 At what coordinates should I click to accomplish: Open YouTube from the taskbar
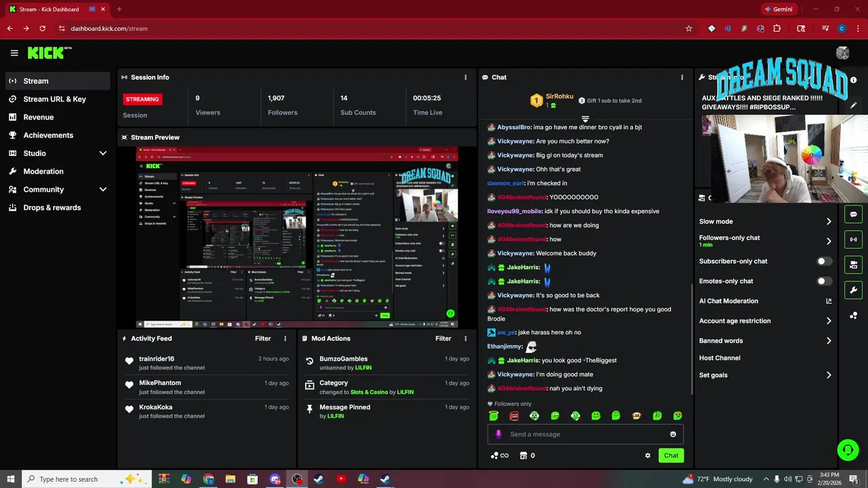341,479
